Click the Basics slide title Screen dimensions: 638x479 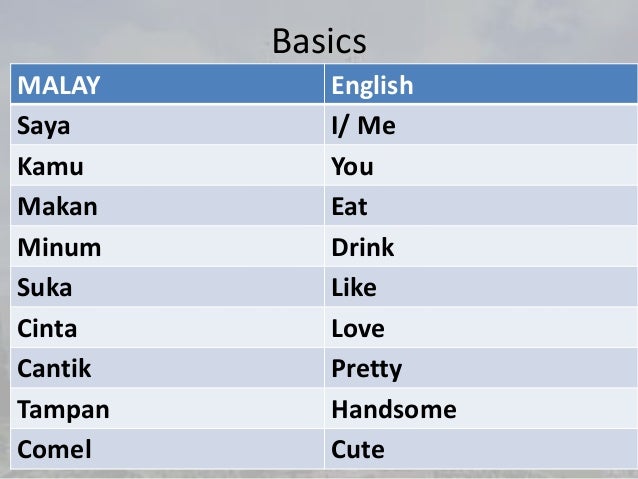(x=319, y=42)
